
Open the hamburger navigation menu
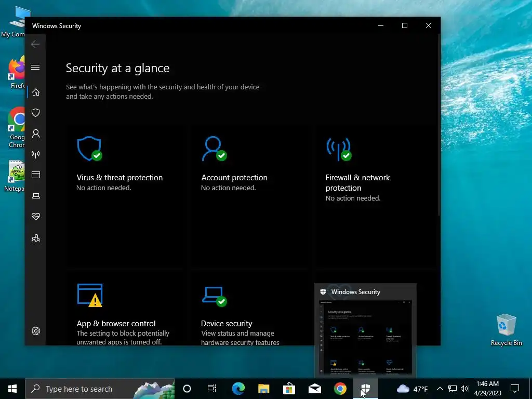(x=35, y=67)
